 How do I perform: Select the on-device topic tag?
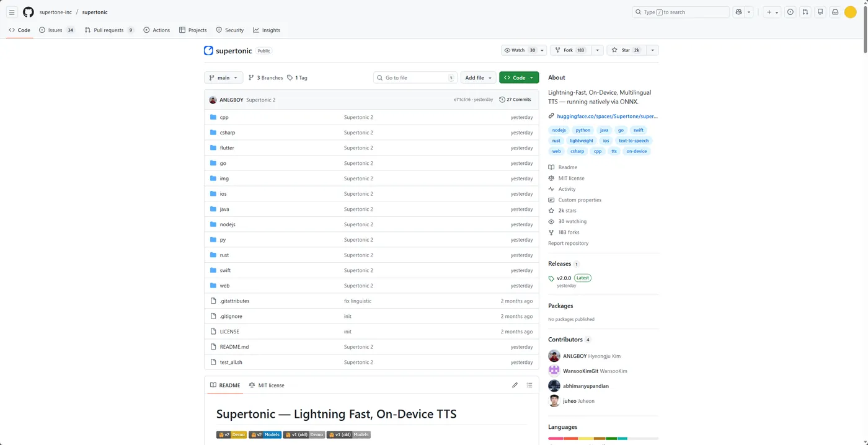637,151
